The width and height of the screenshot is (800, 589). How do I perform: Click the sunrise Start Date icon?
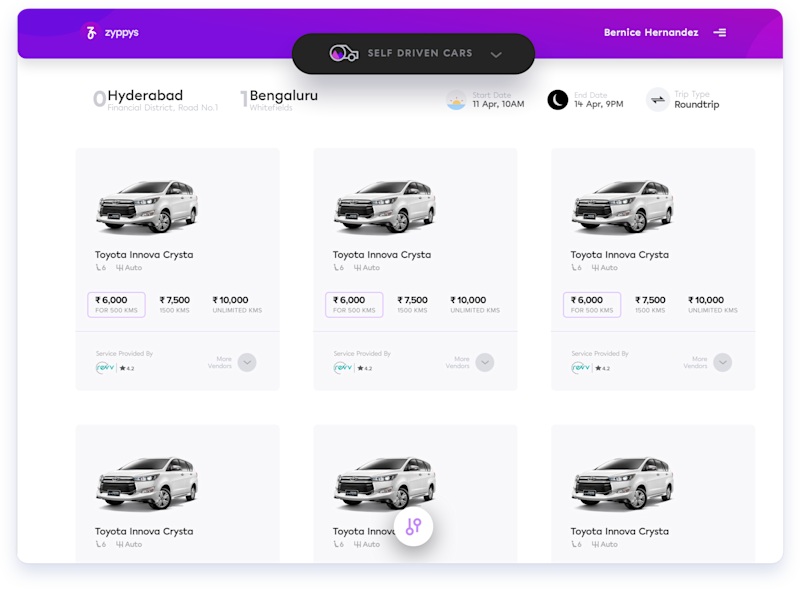[x=456, y=100]
